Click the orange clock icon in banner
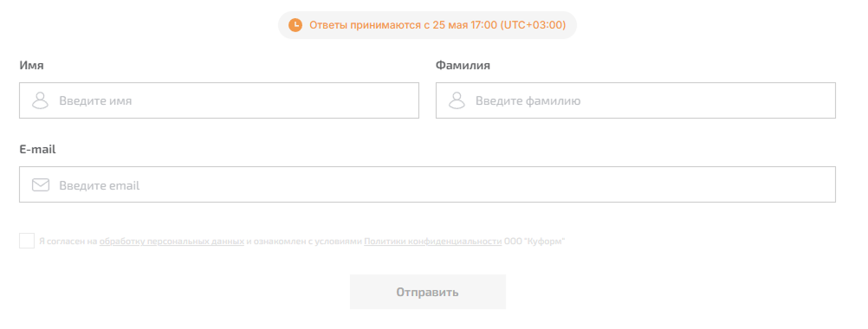The height and width of the screenshot is (329, 868). [x=295, y=25]
